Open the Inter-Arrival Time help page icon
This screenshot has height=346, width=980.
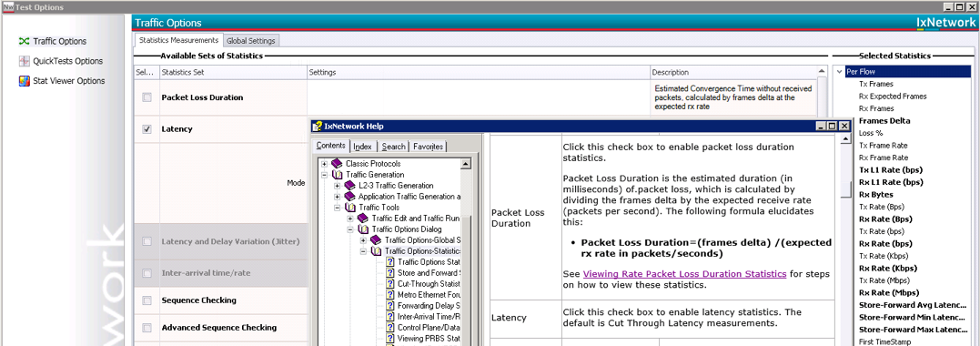[x=390, y=317]
